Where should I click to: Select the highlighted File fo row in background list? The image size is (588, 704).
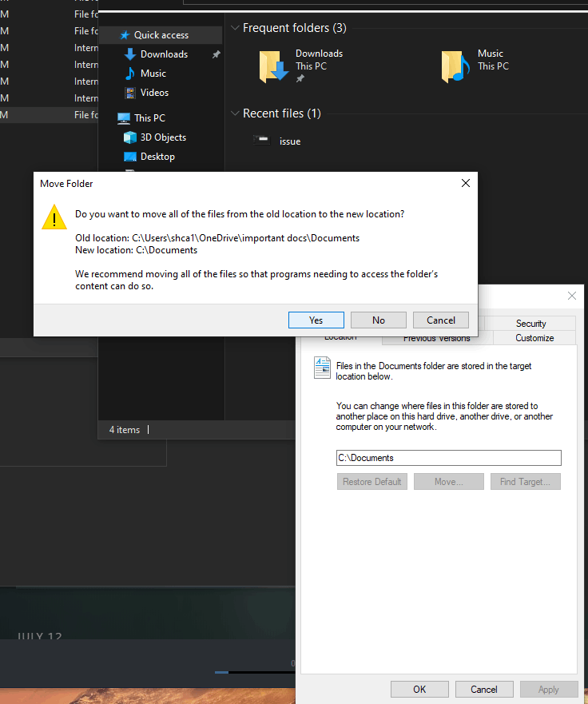[x=49, y=115]
